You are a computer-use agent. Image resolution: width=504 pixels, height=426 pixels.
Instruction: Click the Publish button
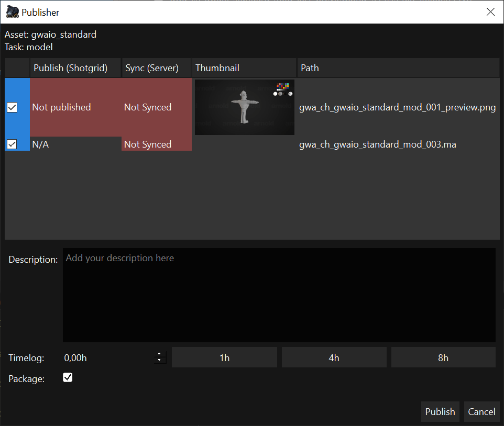click(440, 412)
